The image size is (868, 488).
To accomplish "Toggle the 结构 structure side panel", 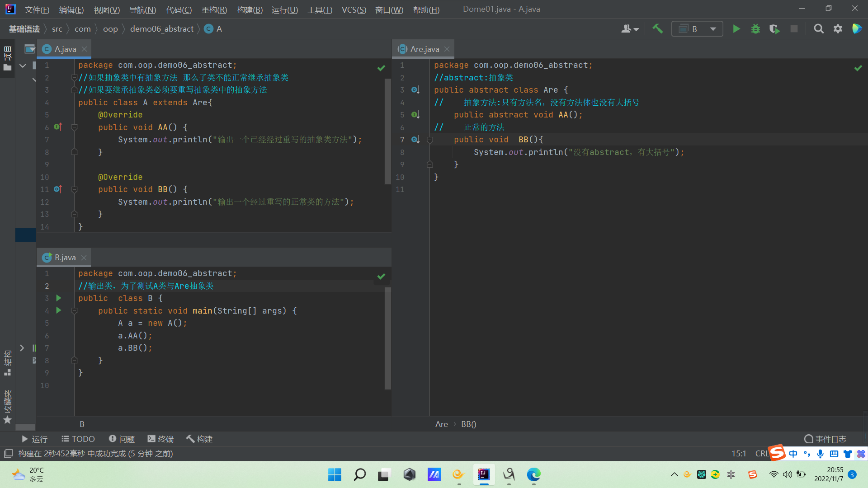I will (x=7, y=362).
